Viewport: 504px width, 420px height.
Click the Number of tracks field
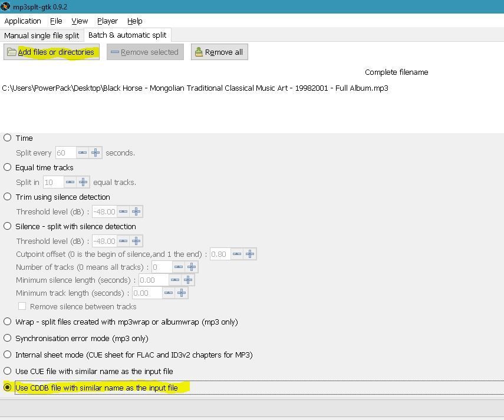coord(162,267)
